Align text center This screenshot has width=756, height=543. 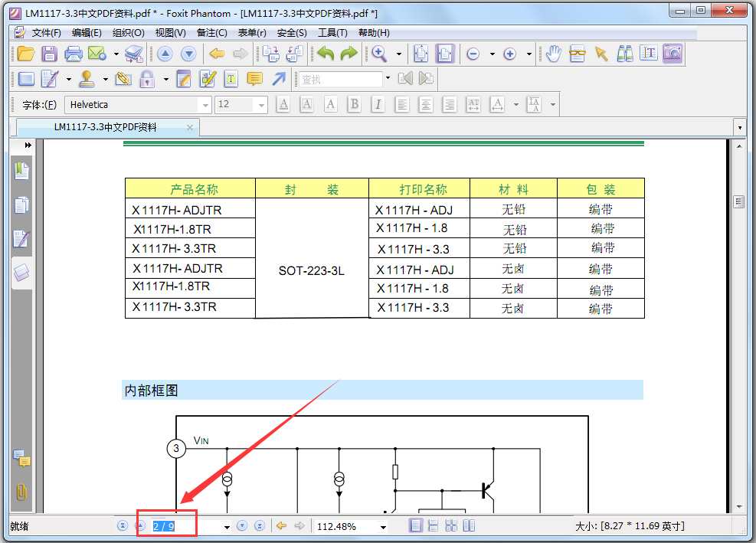pyautogui.click(x=426, y=105)
